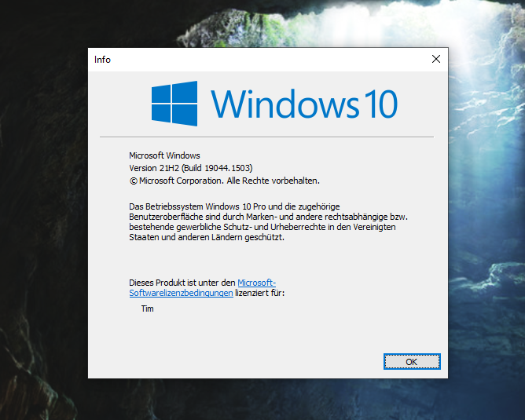
Task: Click the 'Microsoft Windows' text line
Action: pos(164,155)
